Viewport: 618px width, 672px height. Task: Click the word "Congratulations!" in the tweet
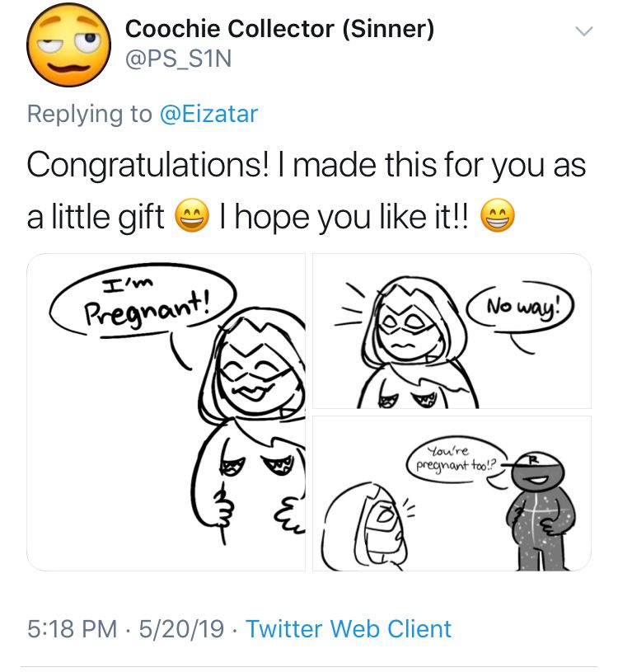[149, 166]
